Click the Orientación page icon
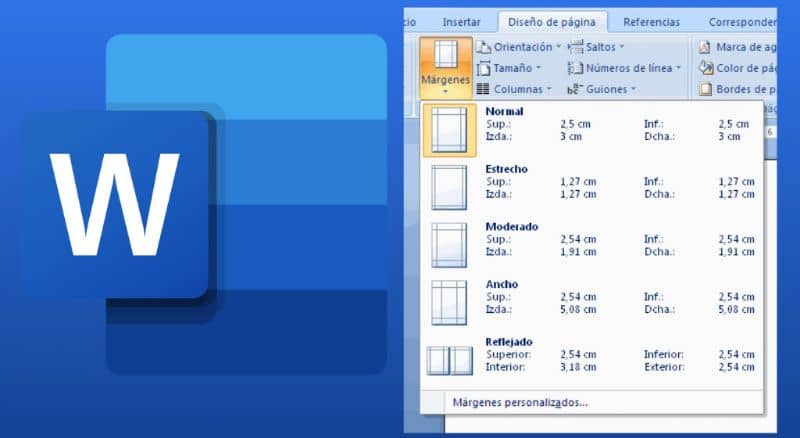The height and width of the screenshot is (438, 800). pyautogui.click(x=484, y=47)
